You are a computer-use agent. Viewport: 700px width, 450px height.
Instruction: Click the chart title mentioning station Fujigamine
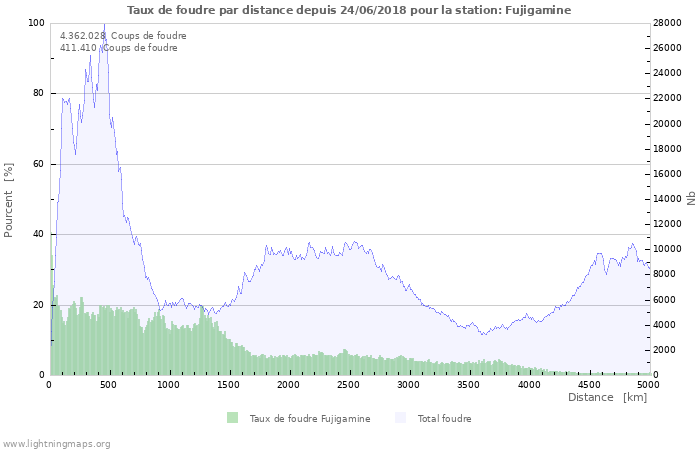[x=349, y=10]
